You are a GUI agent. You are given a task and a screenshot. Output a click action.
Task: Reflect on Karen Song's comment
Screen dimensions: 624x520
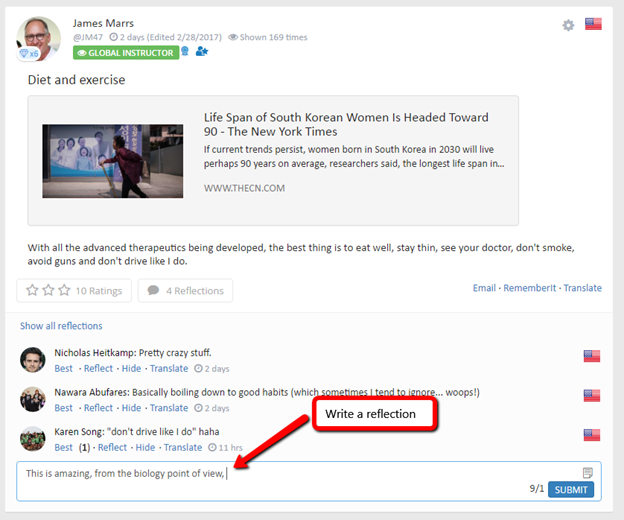point(112,448)
